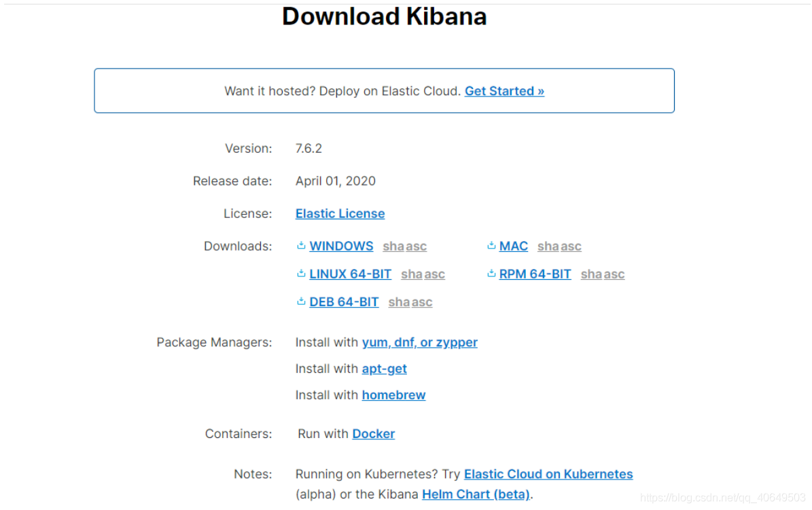Click the Containers: label

tap(239, 434)
